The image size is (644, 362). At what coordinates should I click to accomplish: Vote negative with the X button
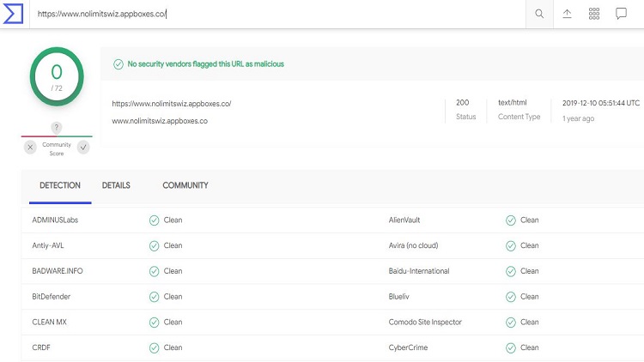[x=30, y=147]
